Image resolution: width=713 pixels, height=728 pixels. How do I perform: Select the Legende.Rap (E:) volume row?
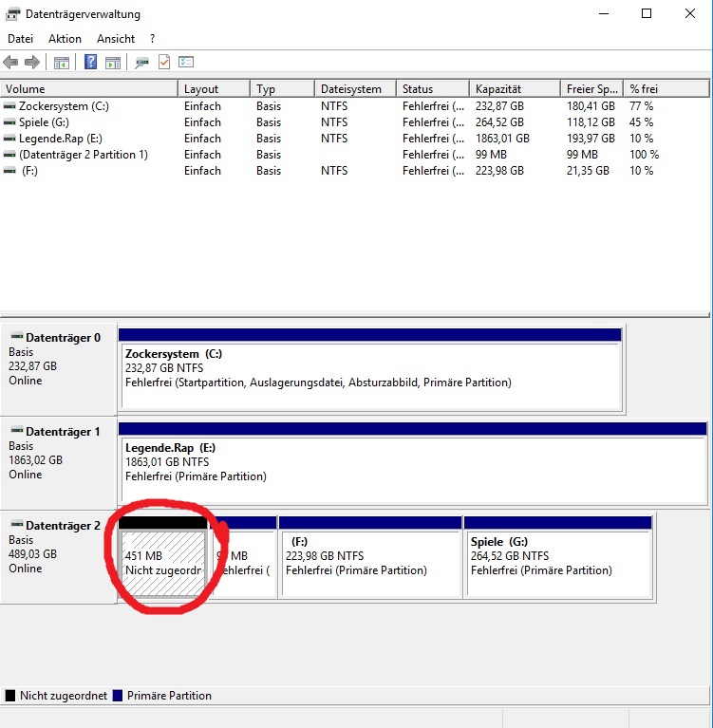pos(355,139)
